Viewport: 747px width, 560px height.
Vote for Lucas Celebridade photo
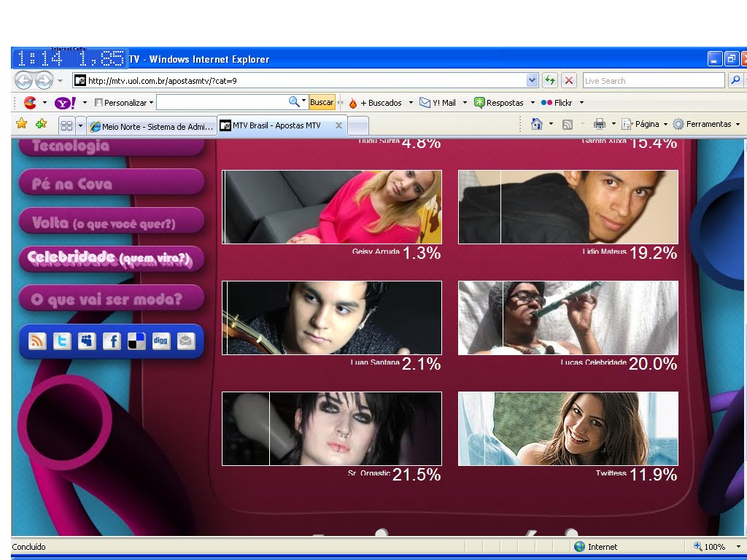pyautogui.click(x=568, y=318)
